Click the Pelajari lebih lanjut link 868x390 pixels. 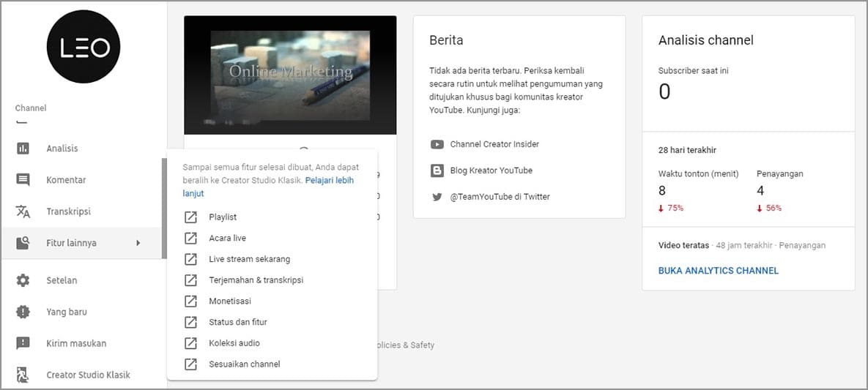329,180
